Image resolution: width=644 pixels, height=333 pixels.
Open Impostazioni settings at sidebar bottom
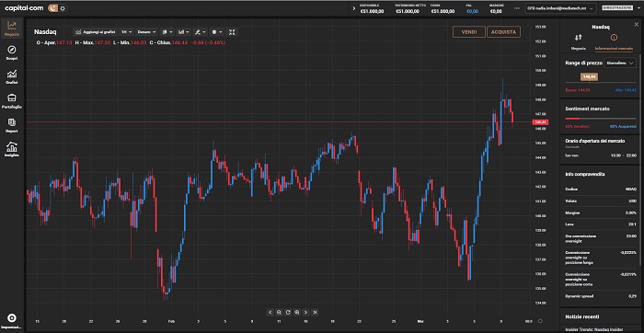pos(11,321)
